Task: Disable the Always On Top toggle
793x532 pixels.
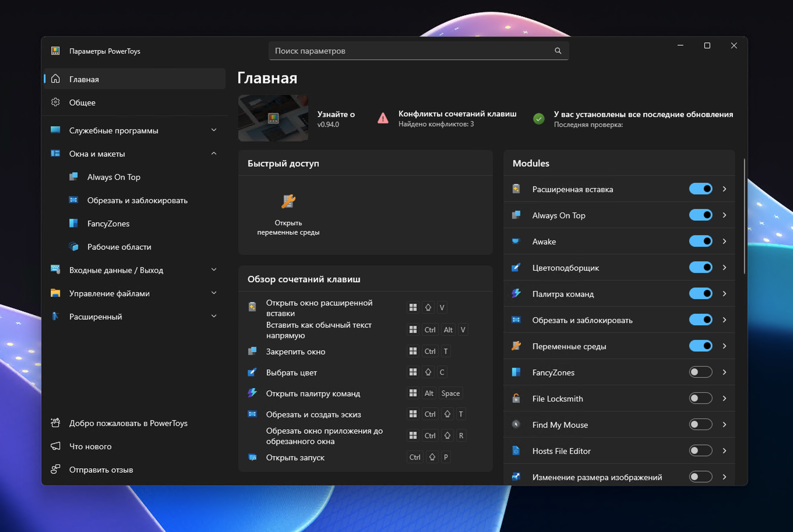Action: tap(700, 215)
